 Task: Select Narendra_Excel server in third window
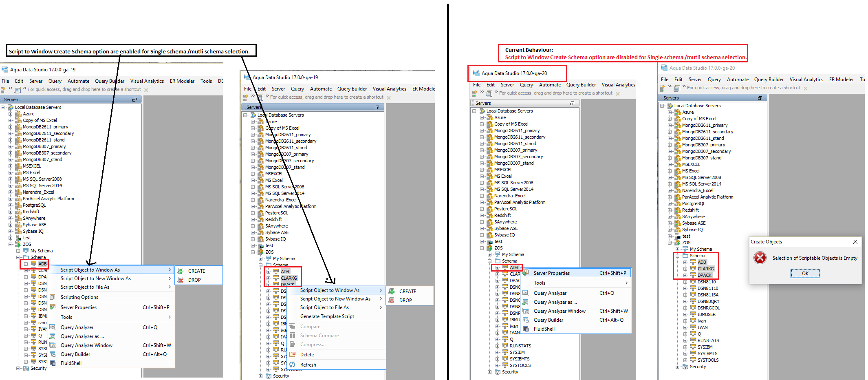click(510, 196)
